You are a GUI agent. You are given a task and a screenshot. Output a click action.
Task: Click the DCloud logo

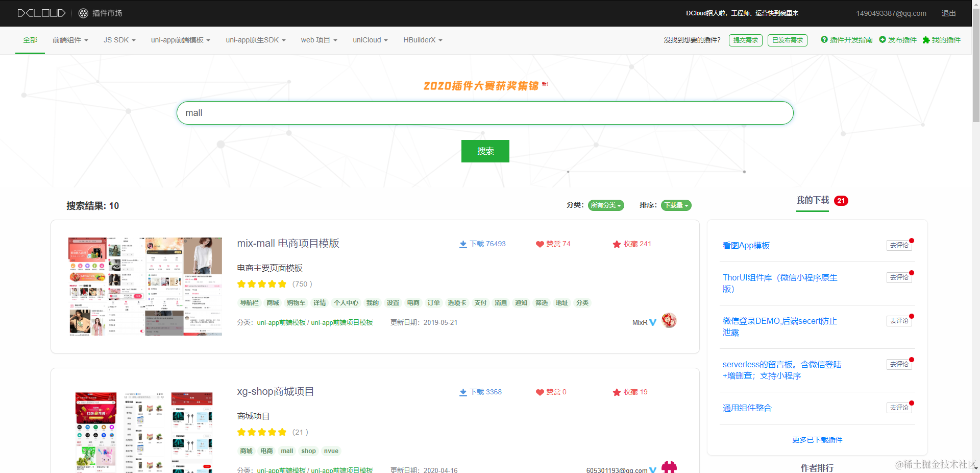[x=41, y=13]
